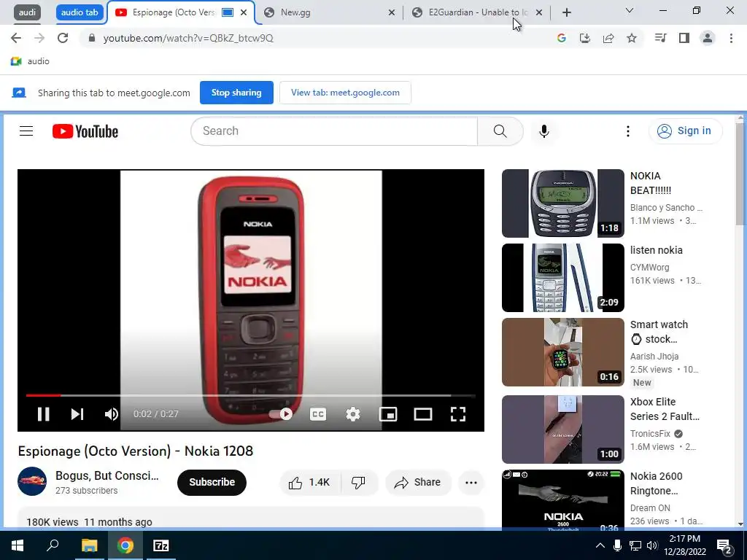Turn on closed captions
This screenshot has height=560, width=747.
(x=318, y=414)
